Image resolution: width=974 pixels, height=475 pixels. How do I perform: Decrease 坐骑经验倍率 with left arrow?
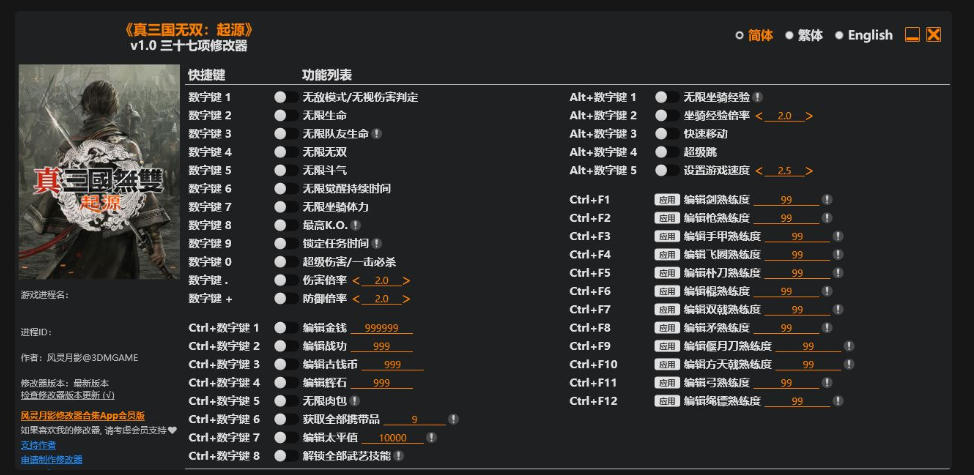759,115
